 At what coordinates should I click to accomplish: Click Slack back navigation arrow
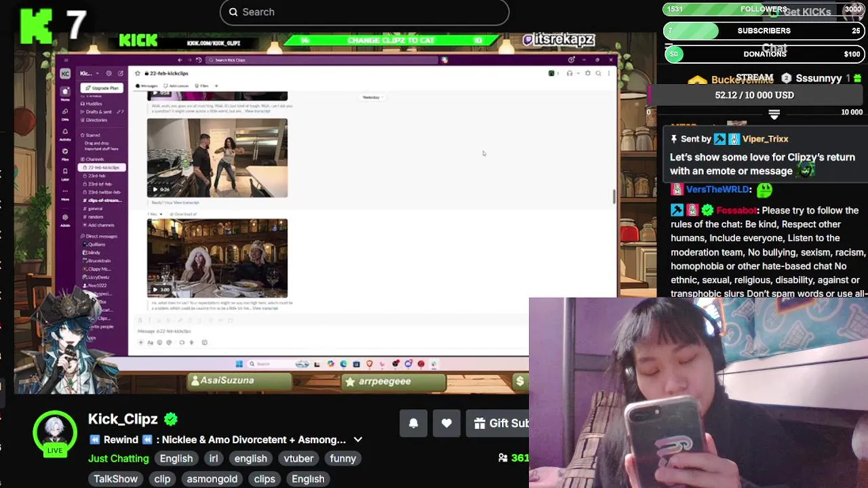tap(180, 60)
